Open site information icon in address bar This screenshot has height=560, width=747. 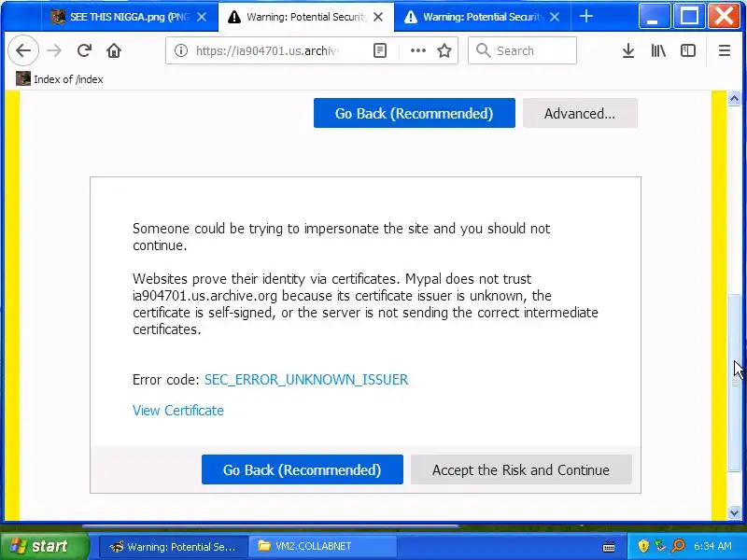click(x=181, y=50)
